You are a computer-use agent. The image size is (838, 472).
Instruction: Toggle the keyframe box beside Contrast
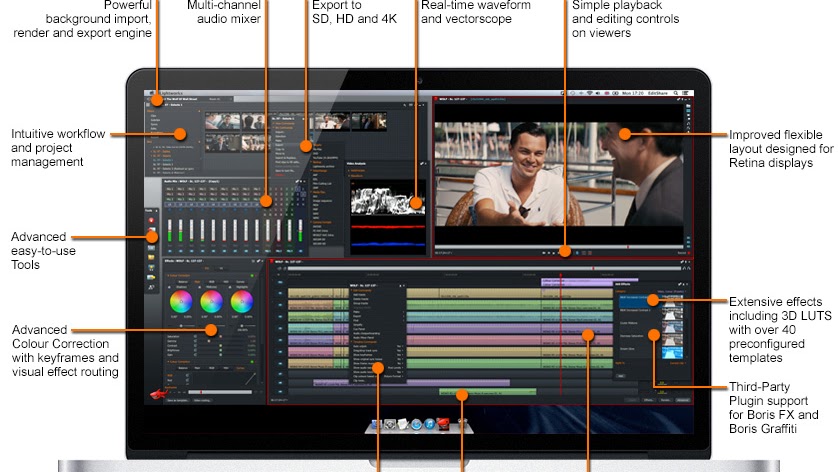pos(195,345)
